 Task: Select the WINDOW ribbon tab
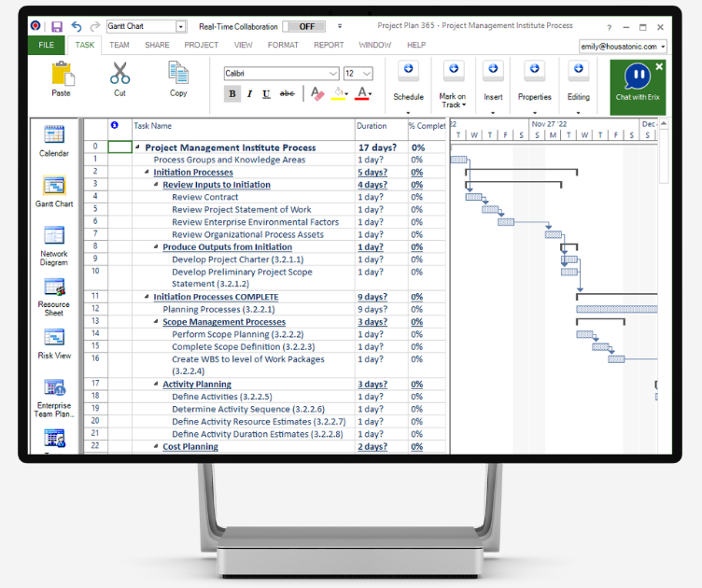(374, 45)
